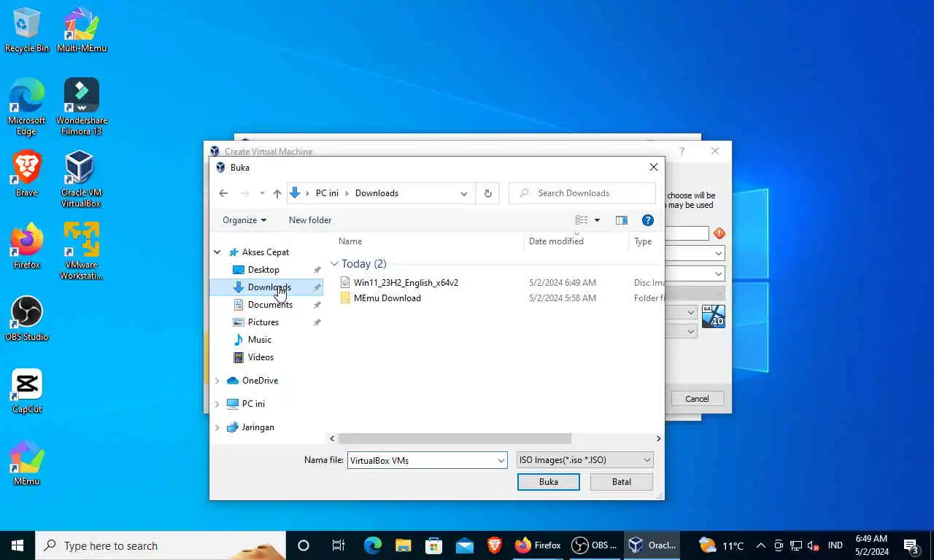Select the CapCut desktop shortcut
This screenshot has width=934, height=560.
(27, 390)
